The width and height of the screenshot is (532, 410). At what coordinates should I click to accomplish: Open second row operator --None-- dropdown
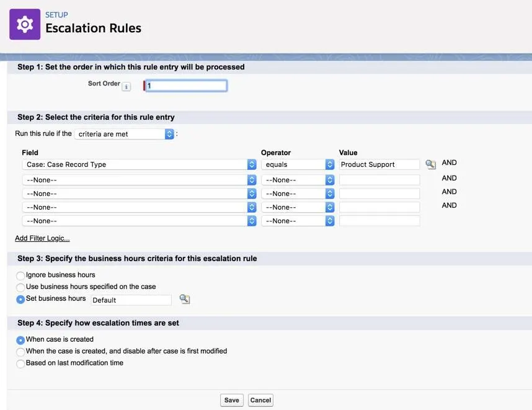(298, 180)
